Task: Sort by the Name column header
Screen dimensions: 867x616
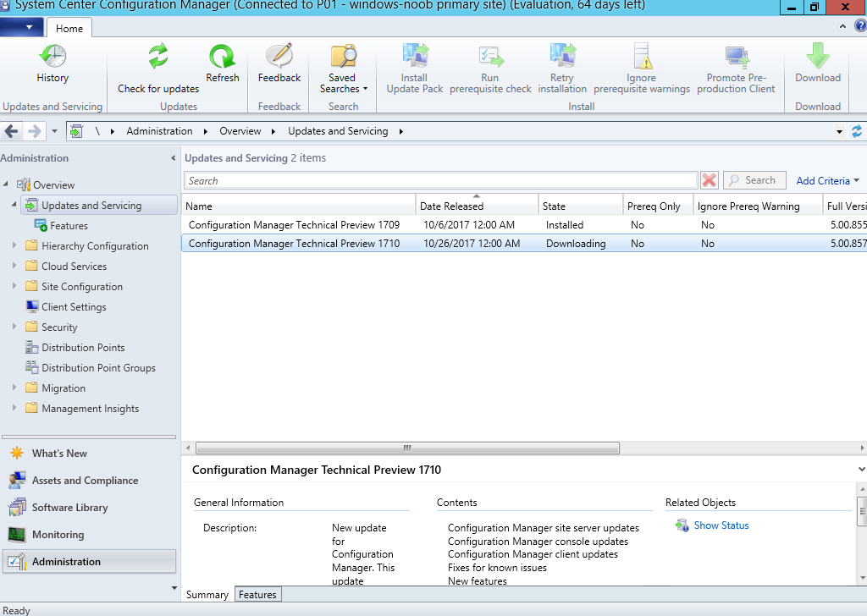Action: 299,206
